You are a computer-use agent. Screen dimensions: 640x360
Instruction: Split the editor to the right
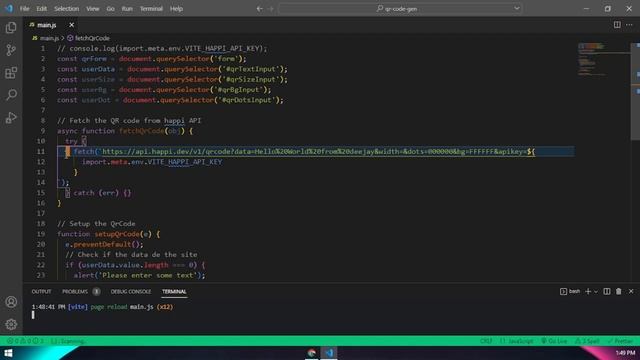coord(617,25)
